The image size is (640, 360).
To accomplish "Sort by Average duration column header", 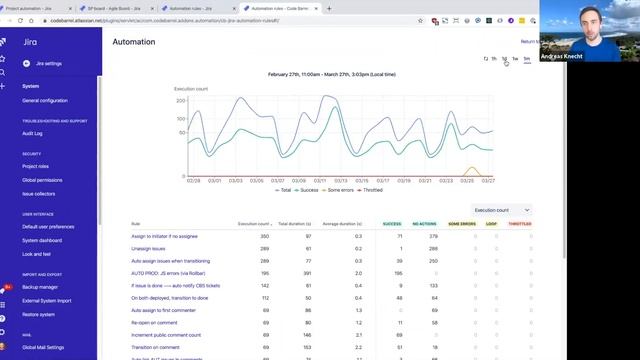I will [342, 224].
